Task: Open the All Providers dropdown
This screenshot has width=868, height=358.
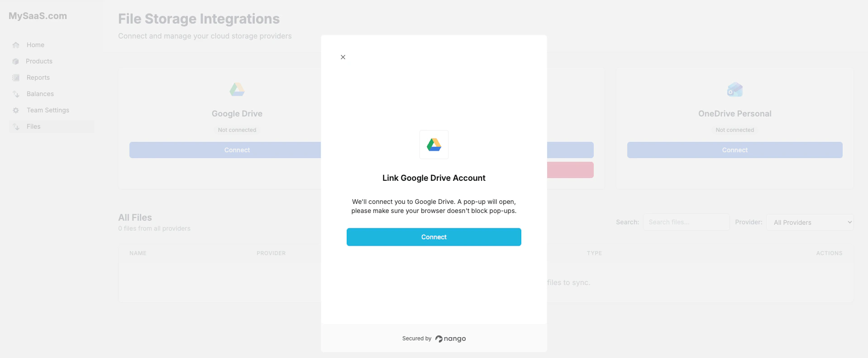Action: click(x=810, y=222)
